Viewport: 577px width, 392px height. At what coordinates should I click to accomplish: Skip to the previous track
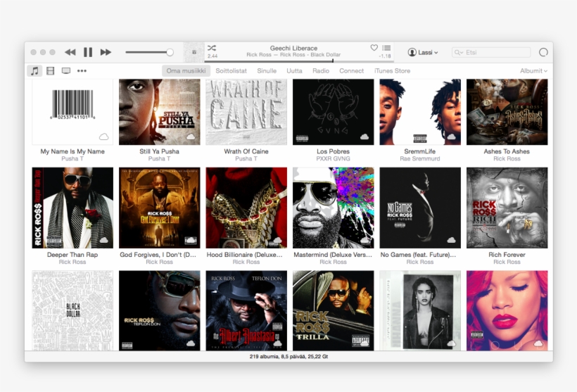coord(70,52)
